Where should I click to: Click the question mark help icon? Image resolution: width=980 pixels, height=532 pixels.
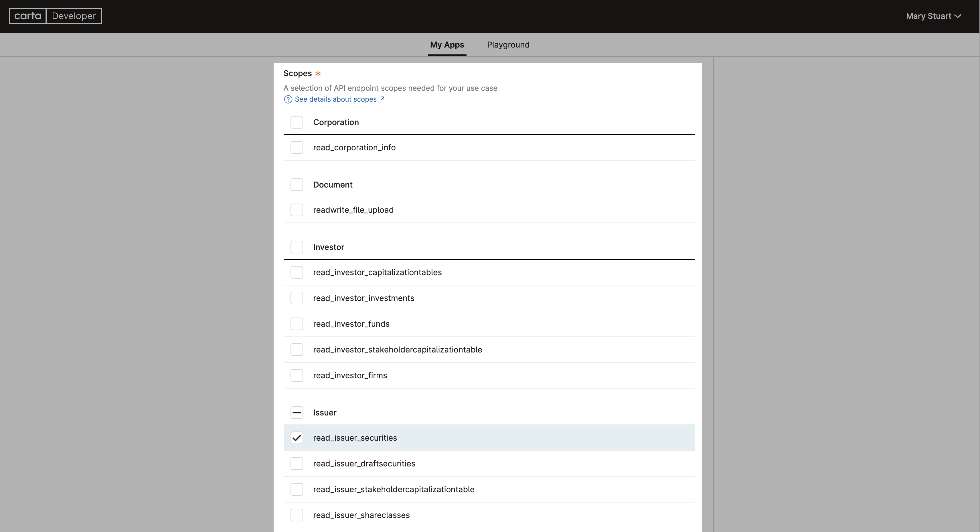click(288, 99)
